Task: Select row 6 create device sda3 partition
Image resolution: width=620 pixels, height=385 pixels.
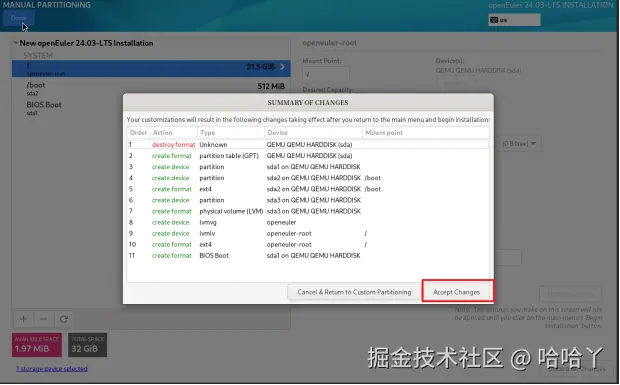Action: [308, 200]
